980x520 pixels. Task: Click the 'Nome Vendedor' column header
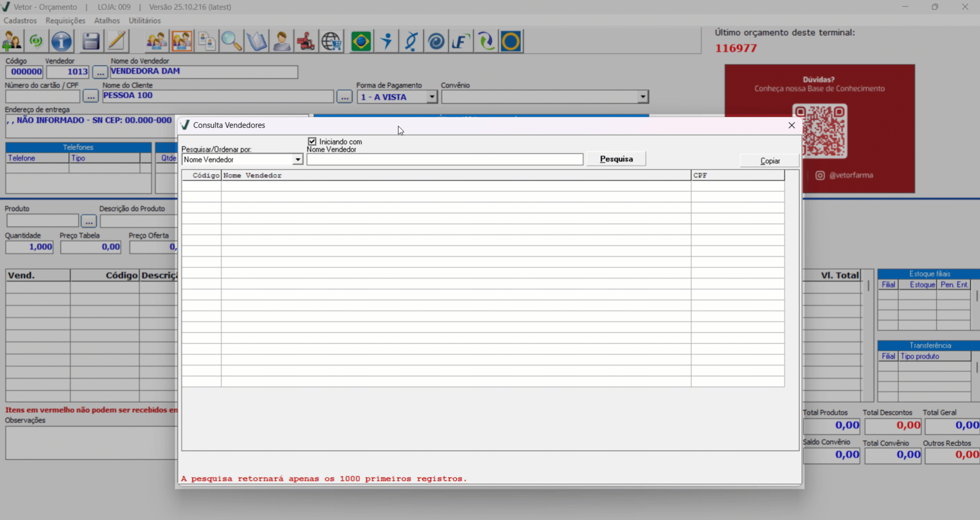(456, 175)
